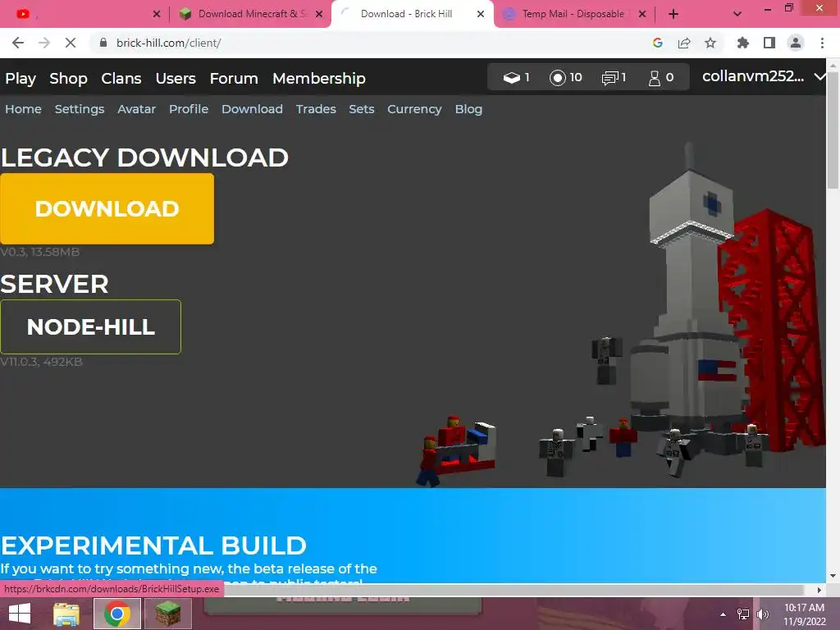Viewport: 840px width, 630px height.
Task: Open tab search dropdown chevron
Action: coord(737,14)
